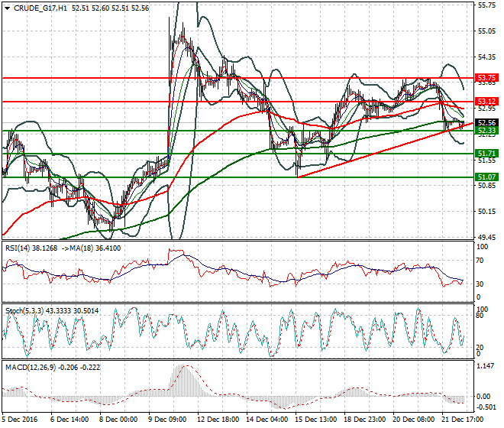Click the 21 Dec 17:00 time label
Screen dimensions: 504x428
[463, 420]
